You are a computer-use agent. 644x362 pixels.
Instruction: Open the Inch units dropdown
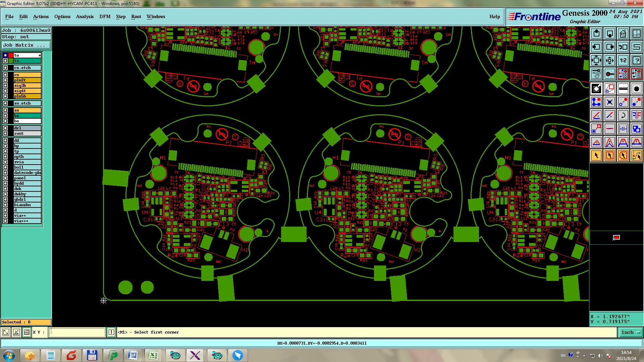(x=630, y=332)
